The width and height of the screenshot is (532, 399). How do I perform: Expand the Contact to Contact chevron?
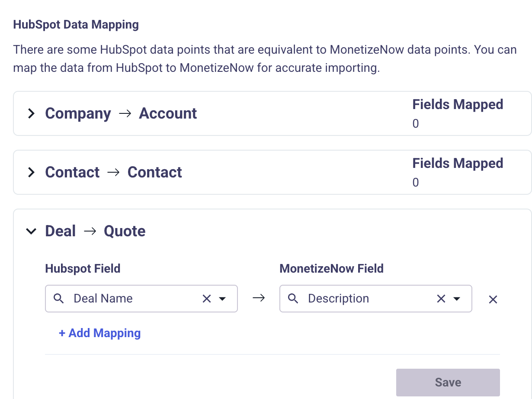click(x=31, y=173)
